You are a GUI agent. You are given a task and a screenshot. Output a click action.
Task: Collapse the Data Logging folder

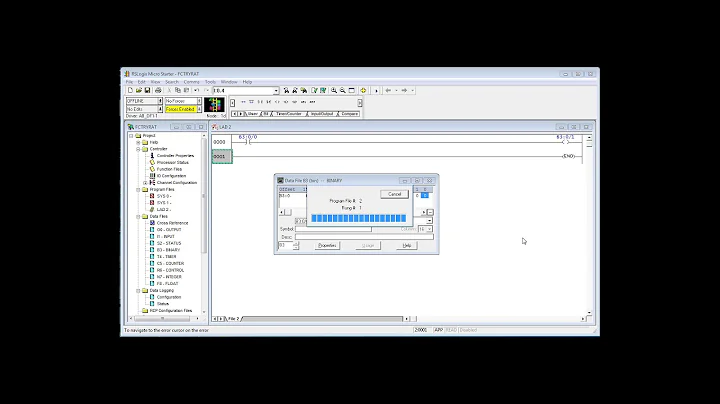coord(138,291)
